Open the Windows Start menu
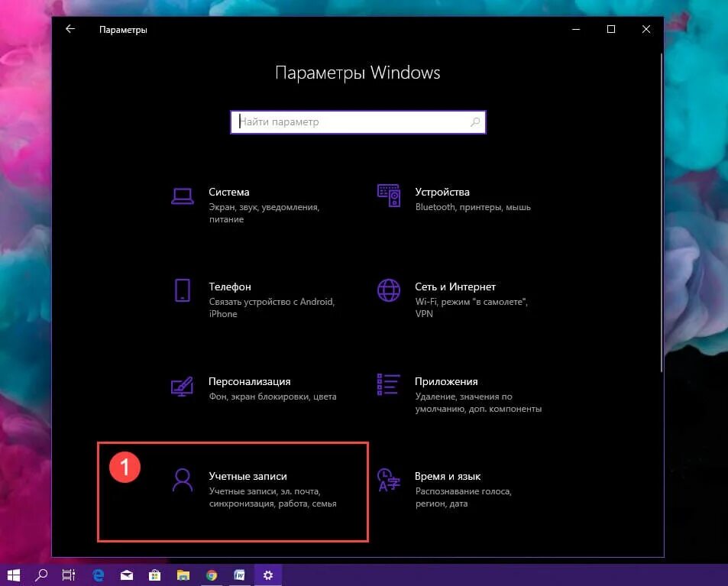728x586 pixels. coord(14,575)
